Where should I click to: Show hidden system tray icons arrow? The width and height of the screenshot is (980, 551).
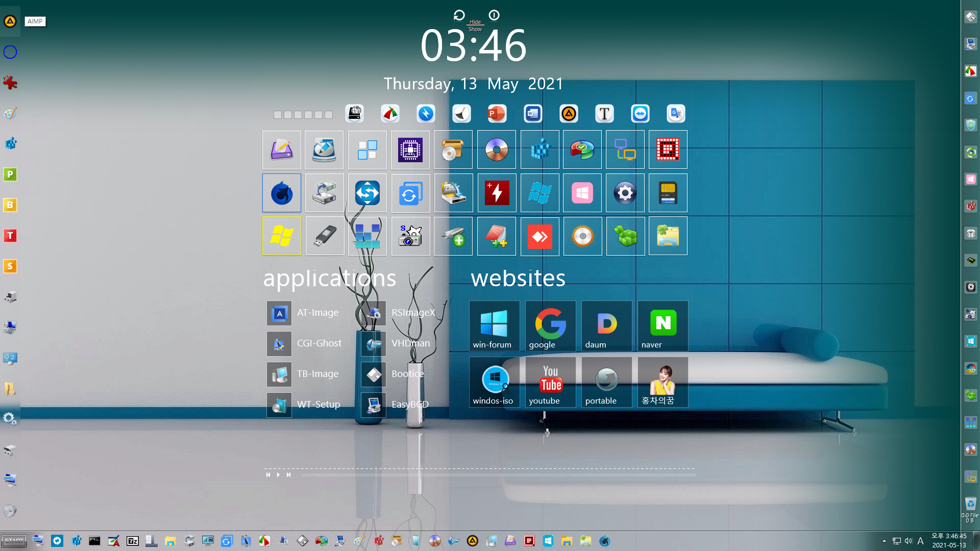point(884,541)
